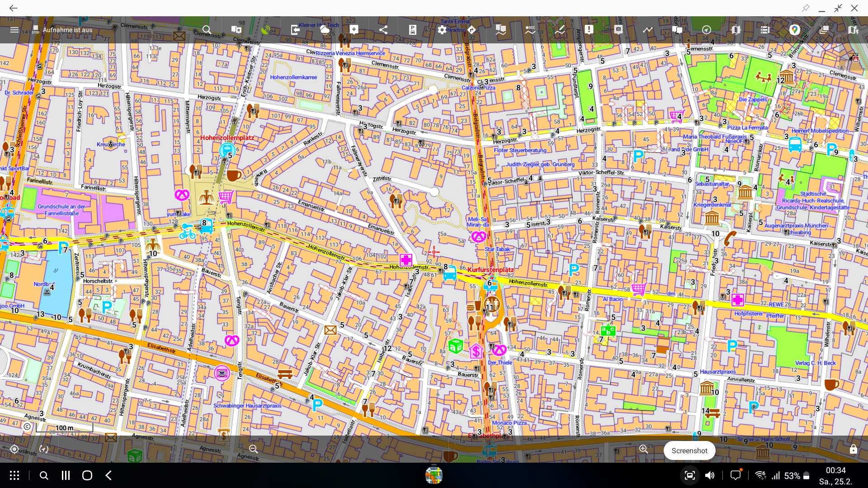Click the clock showing 00:34

(x=835, y=470)
